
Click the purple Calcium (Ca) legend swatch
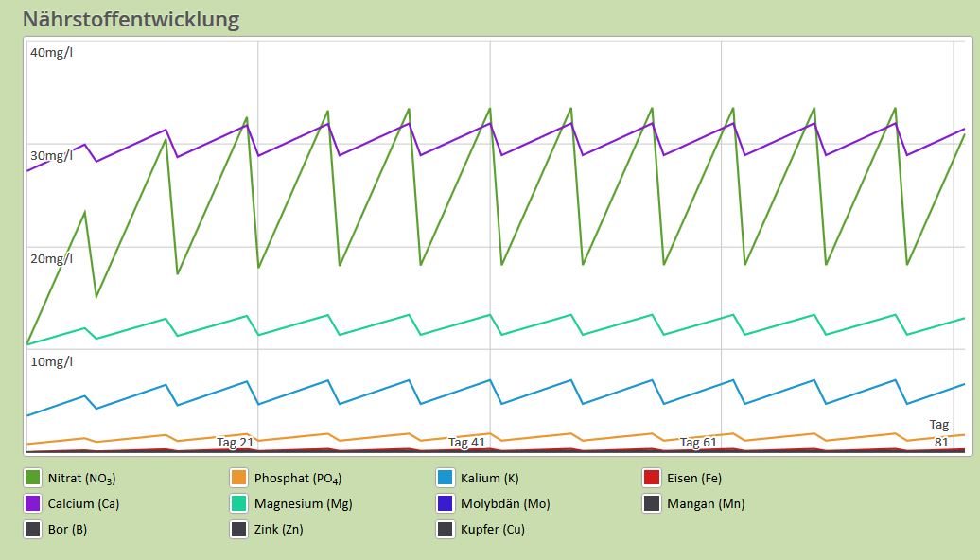pyautogui.click(x=33, y=503)
